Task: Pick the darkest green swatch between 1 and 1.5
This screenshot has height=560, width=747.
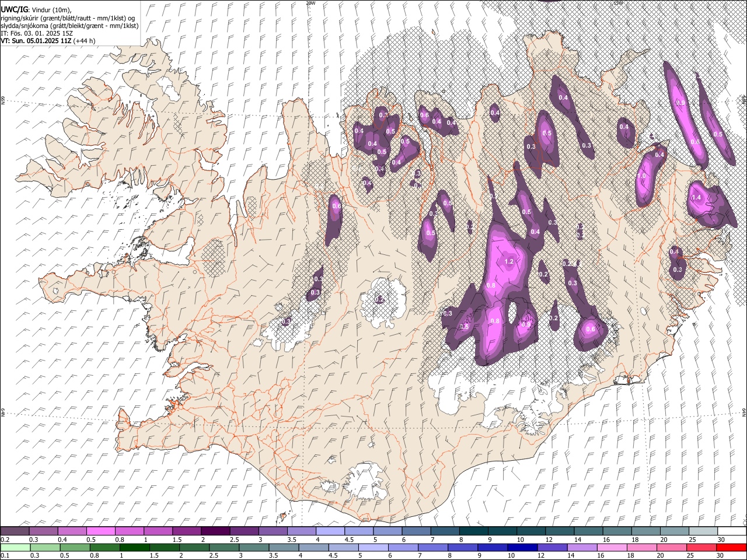Action: [134, 547]
